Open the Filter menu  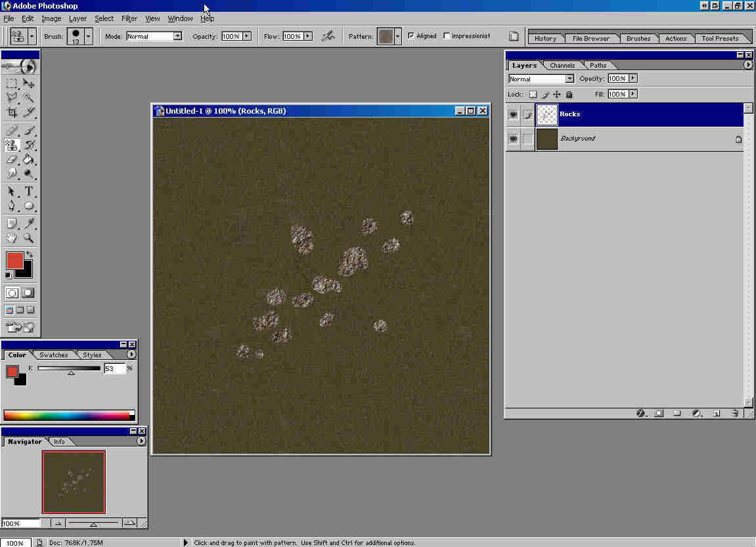129,18
